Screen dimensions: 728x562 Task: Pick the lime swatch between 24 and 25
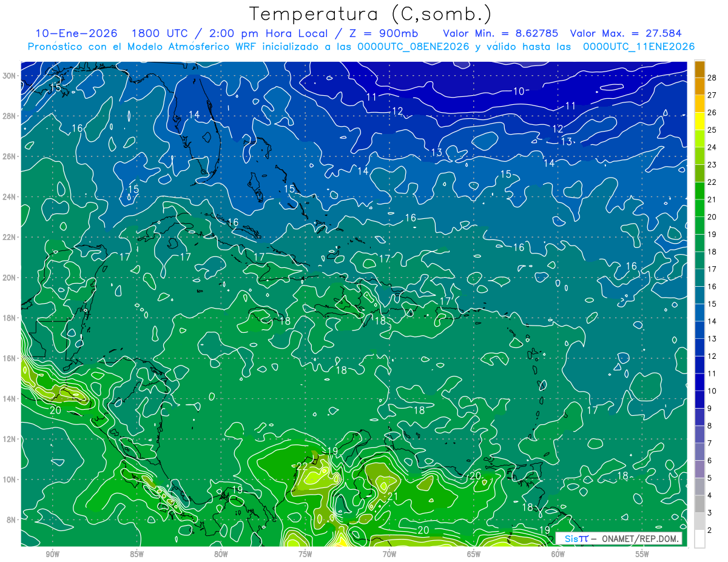(699, 138)
